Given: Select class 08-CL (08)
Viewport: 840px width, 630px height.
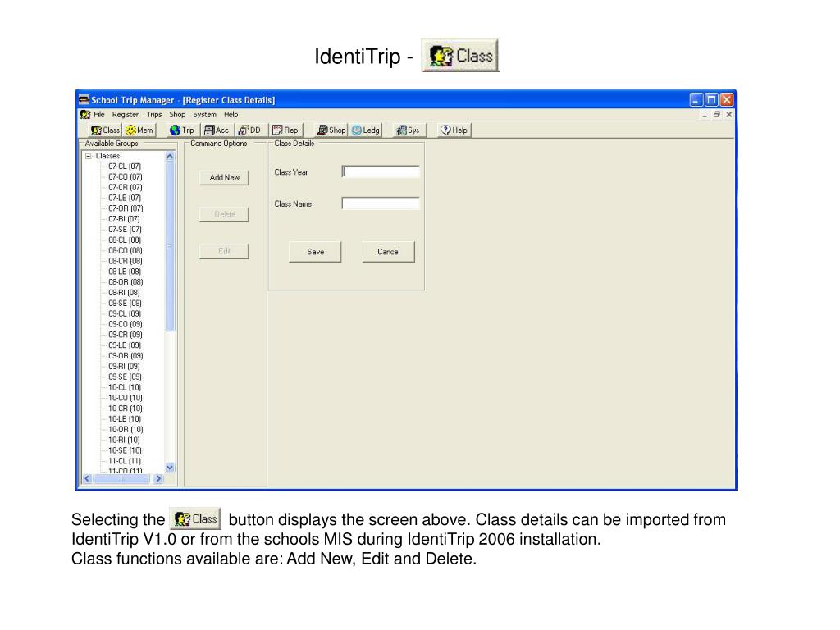Looking at the screenshot, I should (x=125, y=240).
